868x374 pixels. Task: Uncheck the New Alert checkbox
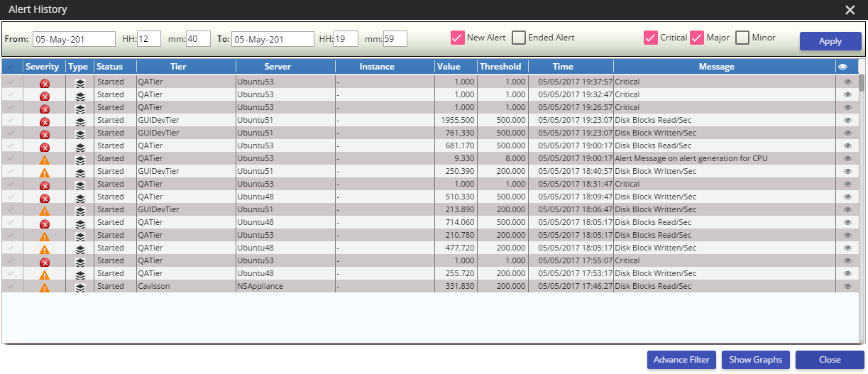click(x=457, y=38)
